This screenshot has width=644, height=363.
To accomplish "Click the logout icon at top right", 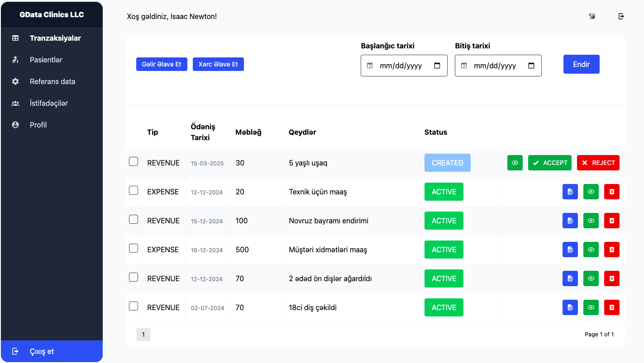I will (621, 16).
